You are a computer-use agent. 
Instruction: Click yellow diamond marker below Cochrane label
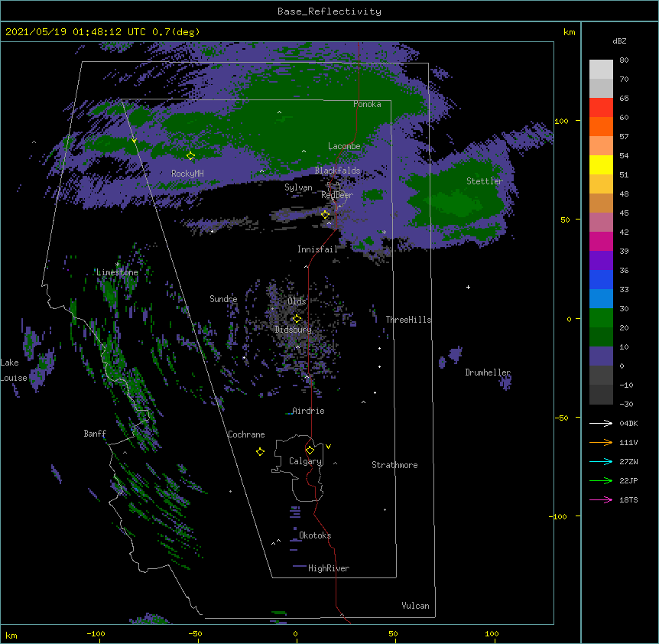click(x=260, y=451)
